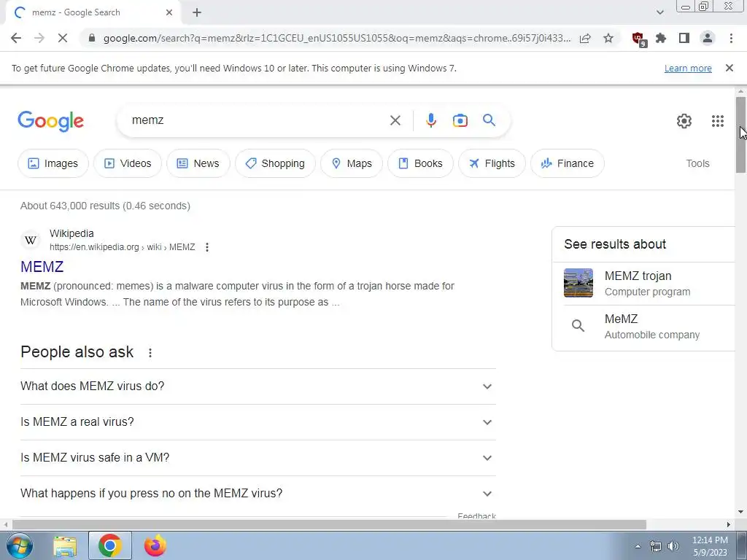Screen dimensions: 747x560
Task: Select MeMZ Automobile company result
Action: 643,327
